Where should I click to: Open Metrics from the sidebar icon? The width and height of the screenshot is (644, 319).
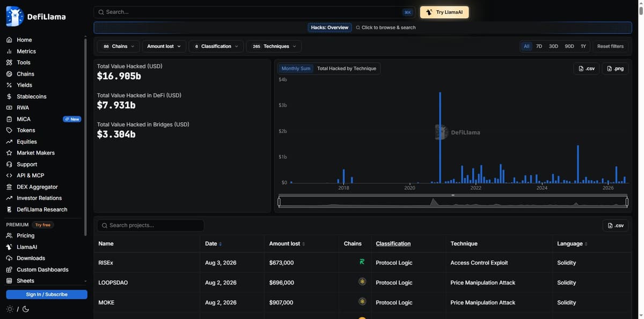pos(9,51)
